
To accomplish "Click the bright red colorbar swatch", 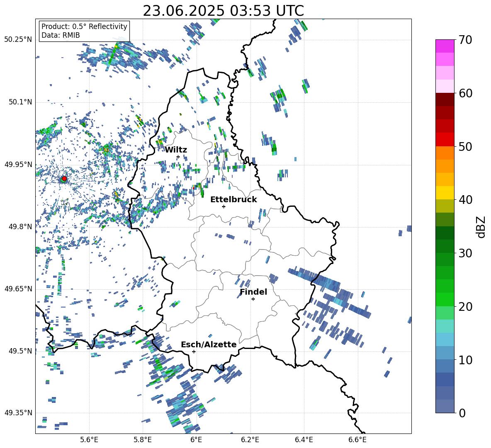I will (x=445, y=140).
